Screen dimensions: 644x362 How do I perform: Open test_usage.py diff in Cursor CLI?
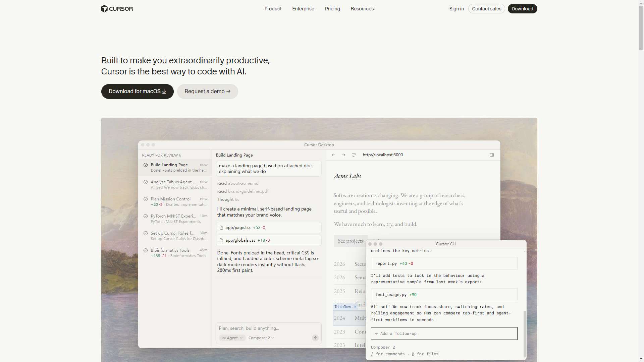click(444, 295)
